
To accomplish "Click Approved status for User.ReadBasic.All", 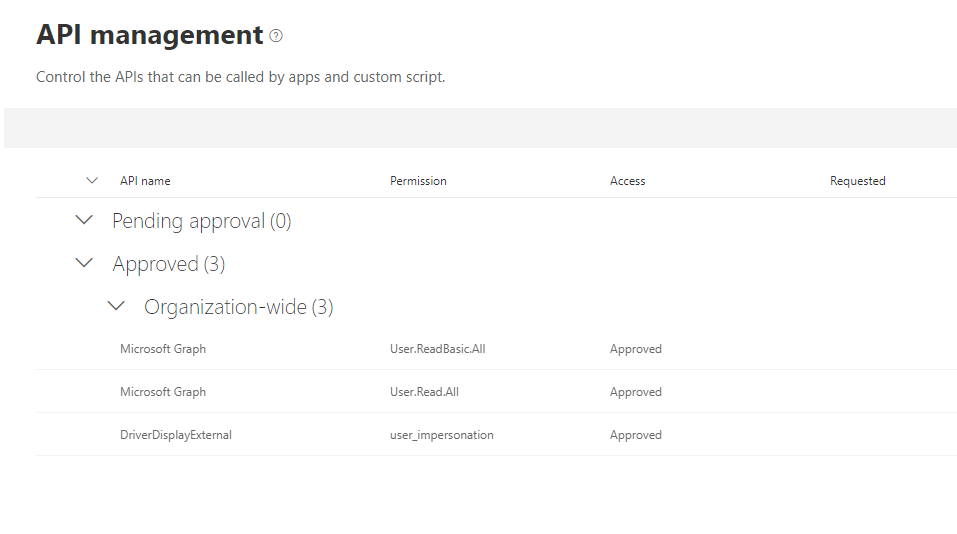I will click(x=635, y=349).
